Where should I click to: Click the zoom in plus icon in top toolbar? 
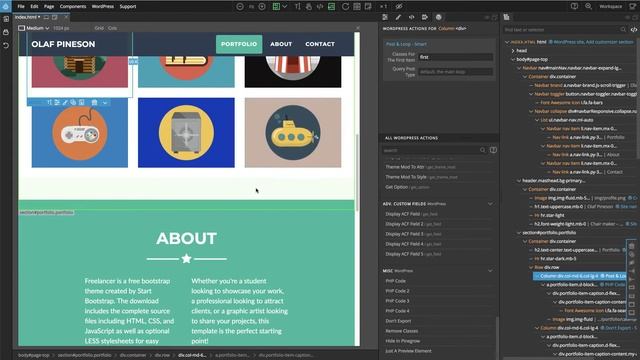[262, 7]
